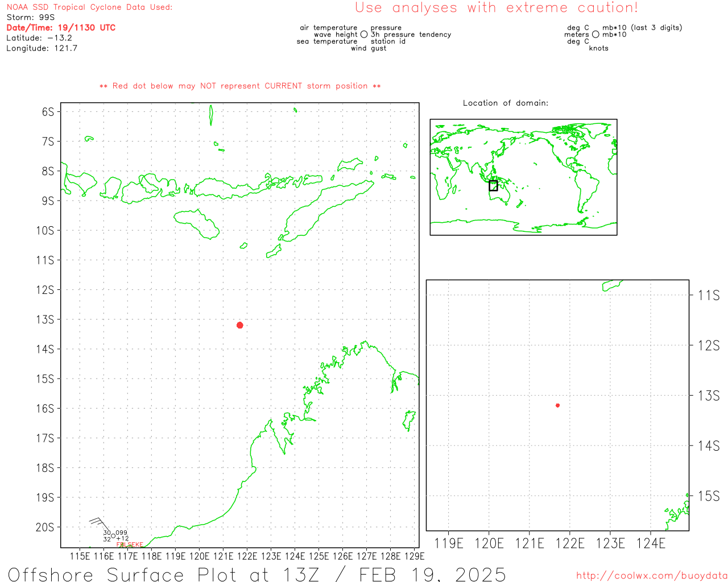Screen dimensions: 728x582
Task: Click the 'air temperature' legend label
Action: pos(329,28)
